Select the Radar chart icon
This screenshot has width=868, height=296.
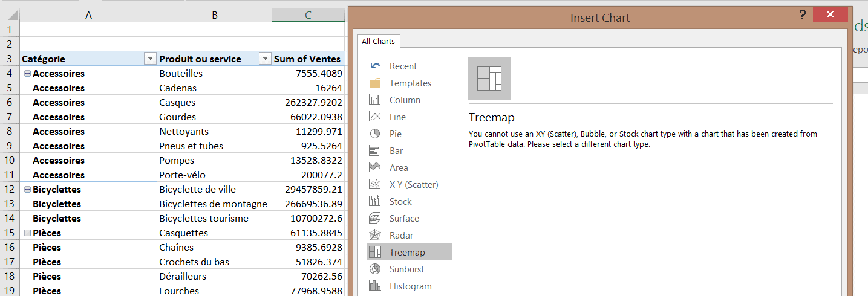click(x=375, y=236)
